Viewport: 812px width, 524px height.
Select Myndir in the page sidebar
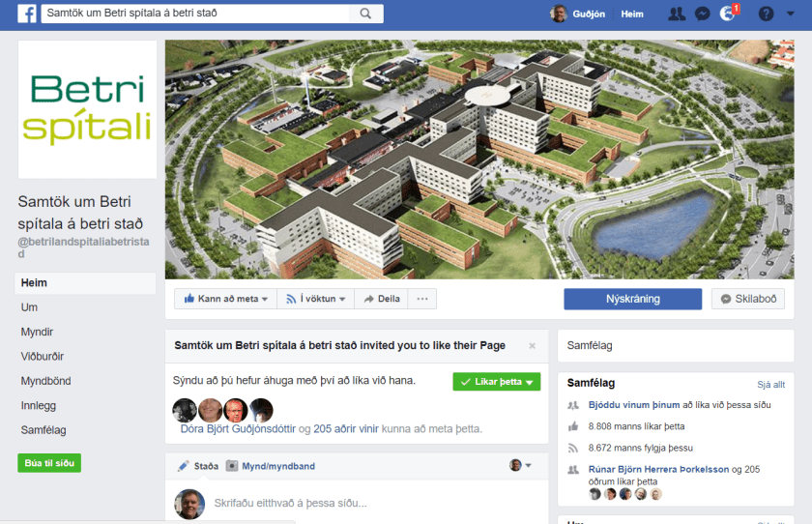point(37,332)
